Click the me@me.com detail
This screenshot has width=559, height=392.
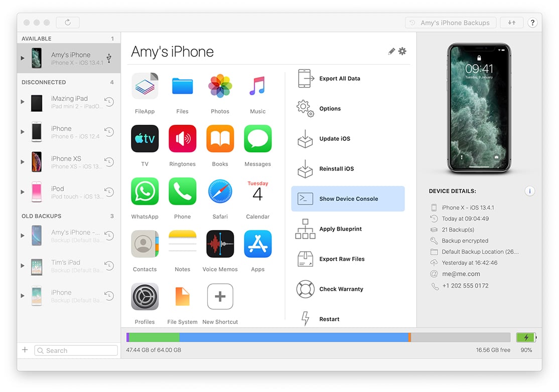461,274
